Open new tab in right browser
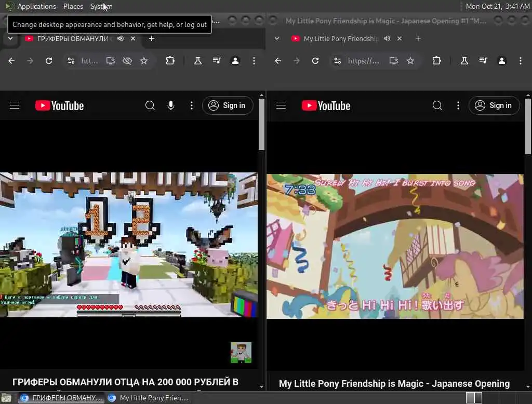Viewport: 532px width, 404px height. click(x=418, y=38)
